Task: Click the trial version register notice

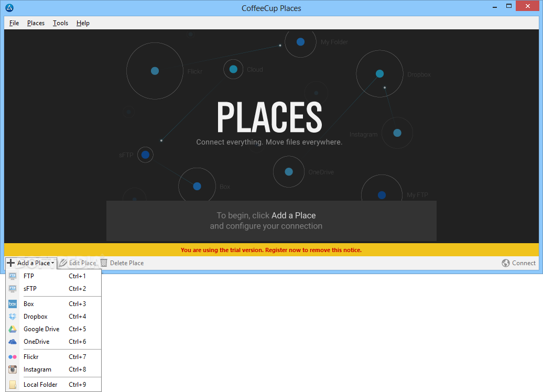Action: [271, 250]
